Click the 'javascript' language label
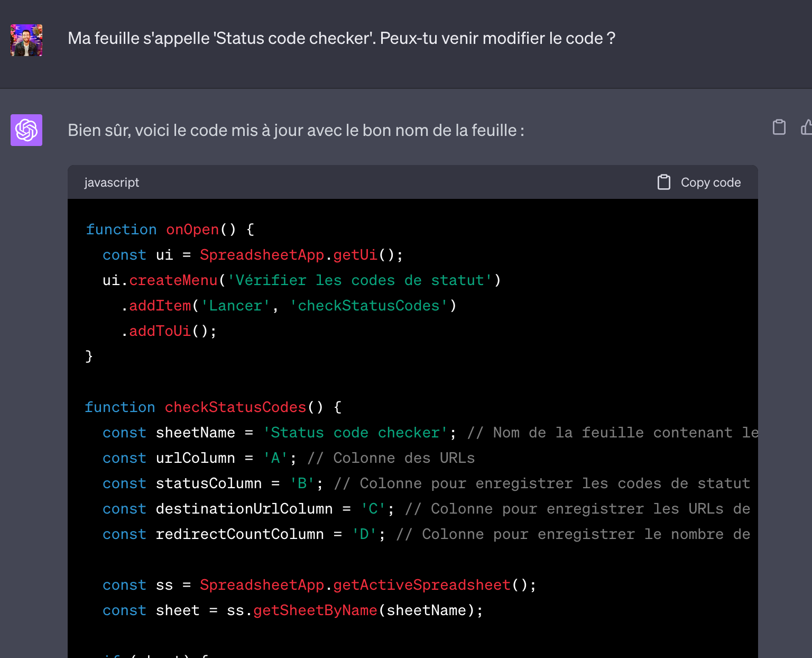Image resolution: width=812 pixels, height=658 pixels. point(112,182)
